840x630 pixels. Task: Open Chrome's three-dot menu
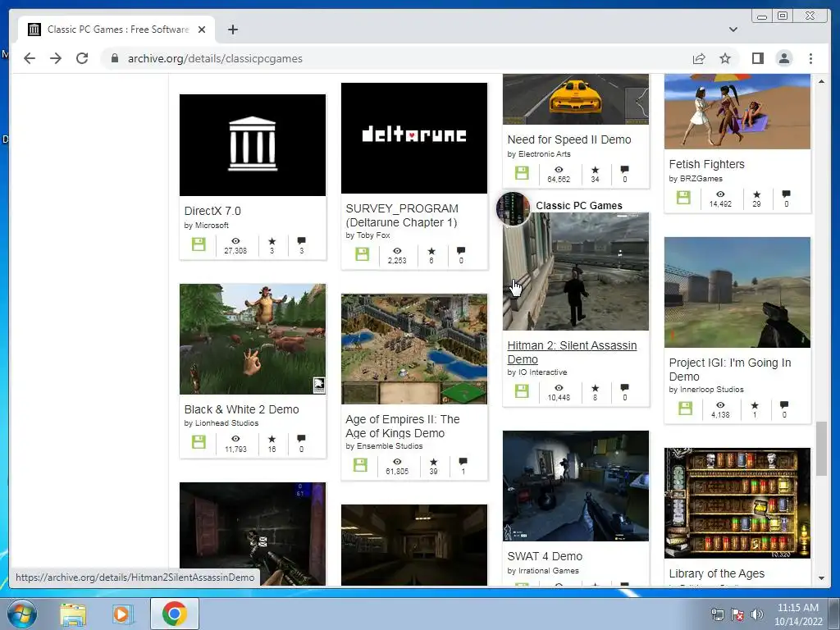(x=810, y=58)
